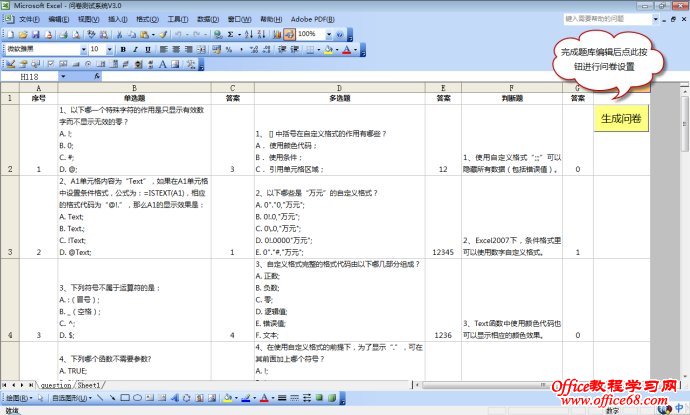Click the Copy icon
The image size is (690, 415).
click(132, 34)
